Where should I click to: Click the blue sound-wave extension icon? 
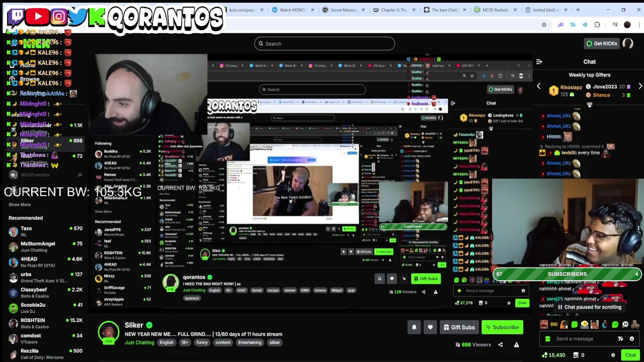tap(585, 25)
